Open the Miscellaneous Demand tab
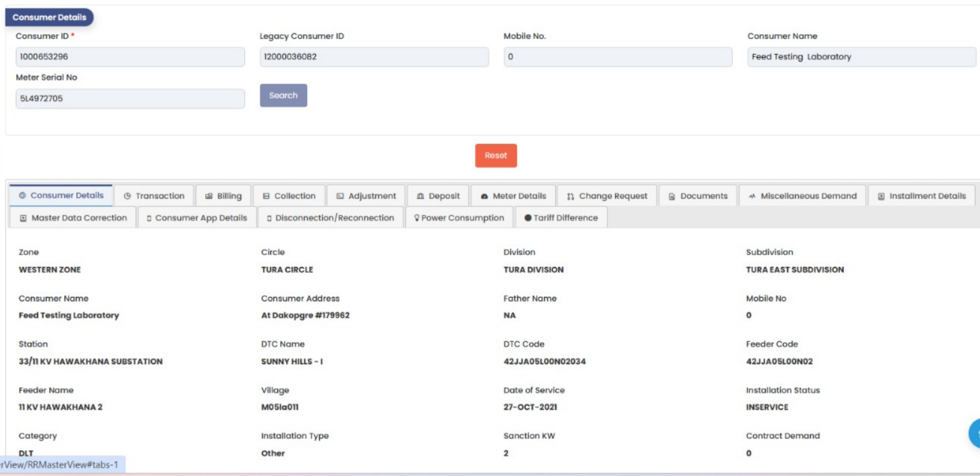Image resolution: width=980 pixels, height=476 pixels. 802,196
